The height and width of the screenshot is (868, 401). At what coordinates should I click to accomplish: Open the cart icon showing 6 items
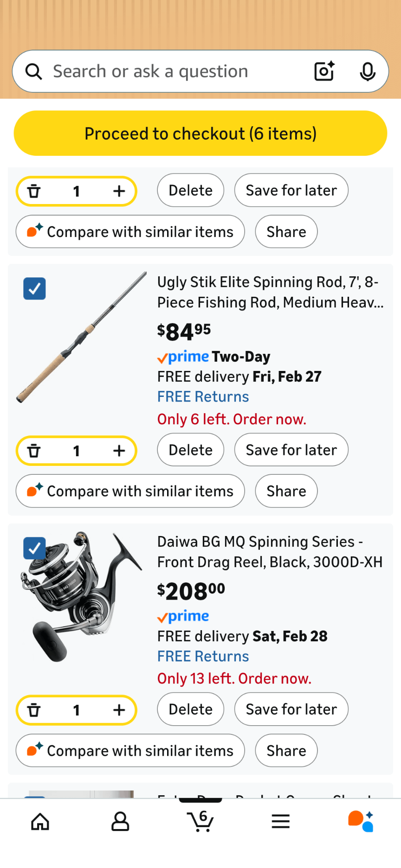[x=200, y=821]
